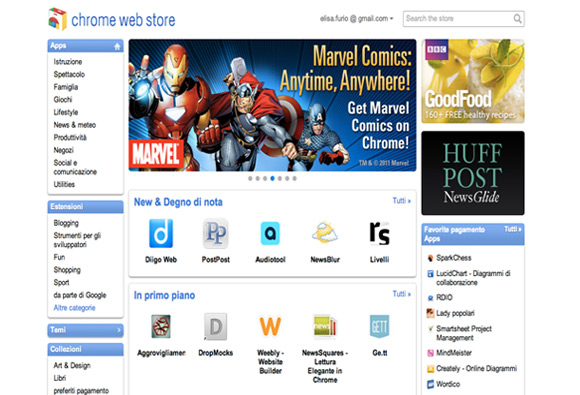Select da parte di Google category

pos(80,295)
